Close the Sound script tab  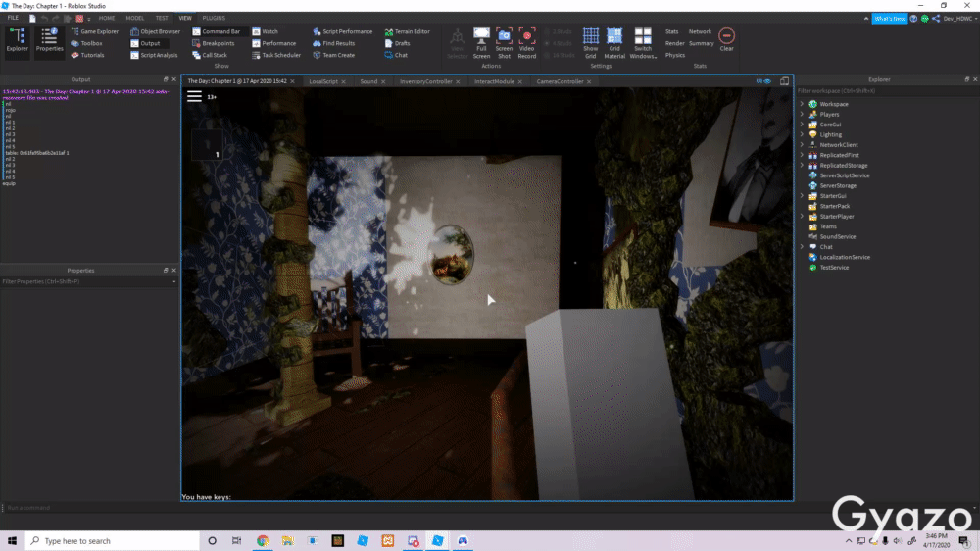(x=383, y=82)
